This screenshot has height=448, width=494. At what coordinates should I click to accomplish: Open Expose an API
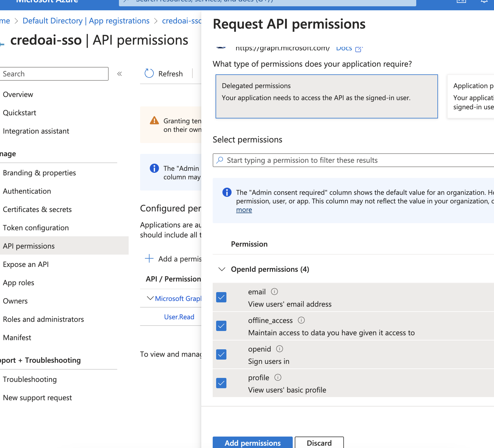(26, 264)
